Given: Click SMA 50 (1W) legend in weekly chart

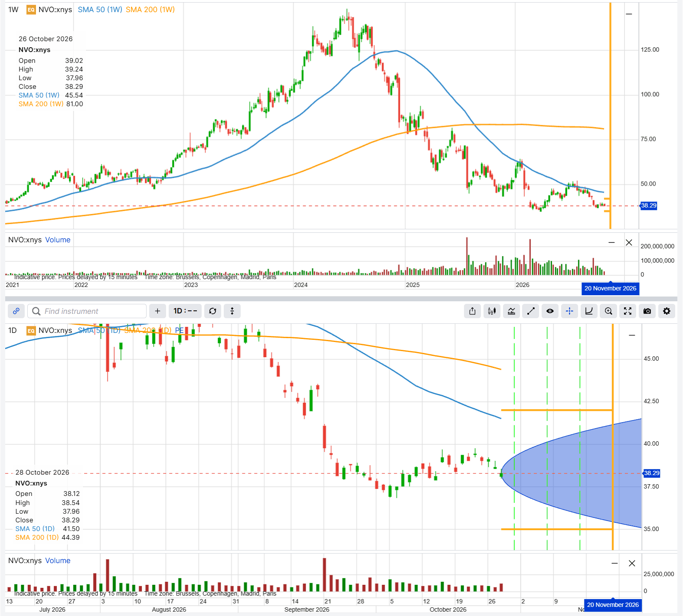Looking at the screenshot, I should (100, 10).
